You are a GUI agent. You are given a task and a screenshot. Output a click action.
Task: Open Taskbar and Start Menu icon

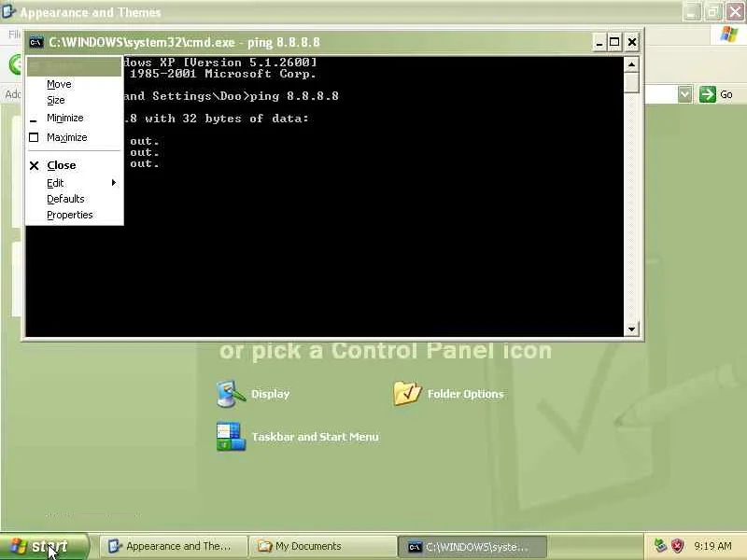tap(231, 436)
